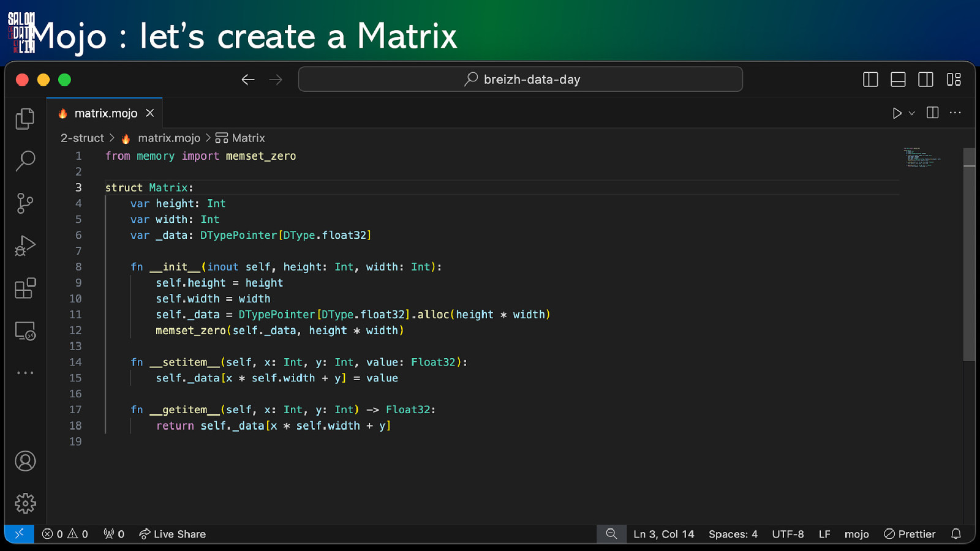Viewport: 980px width, 551px height.
Task: Close the matrix.mojo tab
Action: pyautogui.click(x=150, y=113)
